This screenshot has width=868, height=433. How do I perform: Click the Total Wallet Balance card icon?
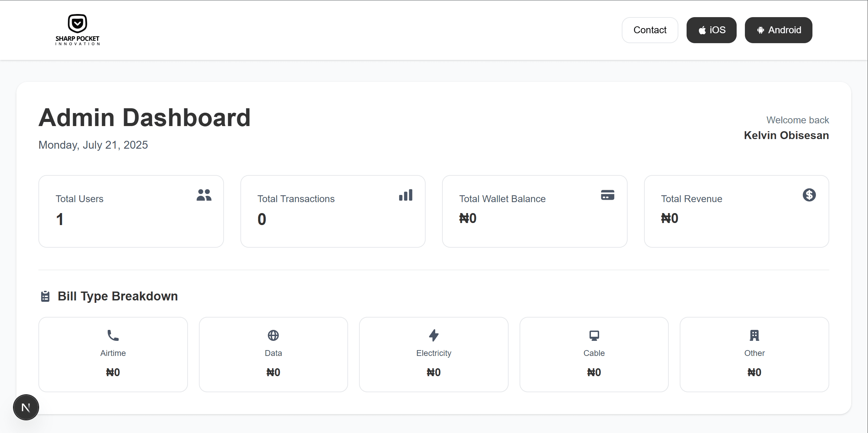click(x=607, y=195)
